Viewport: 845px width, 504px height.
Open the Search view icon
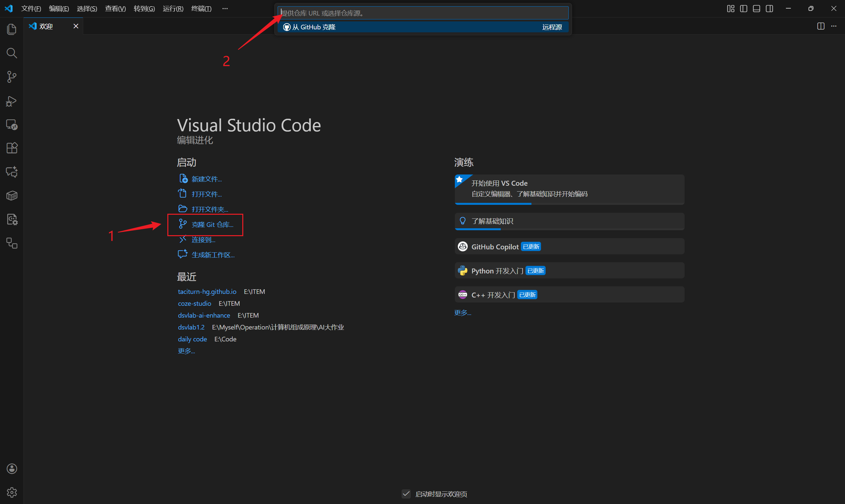coord(12,53)
